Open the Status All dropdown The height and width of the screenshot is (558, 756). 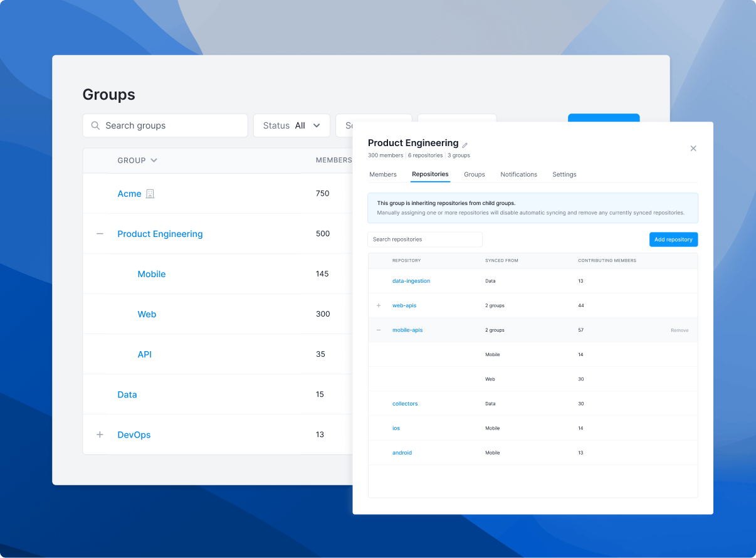coord(291,125)
